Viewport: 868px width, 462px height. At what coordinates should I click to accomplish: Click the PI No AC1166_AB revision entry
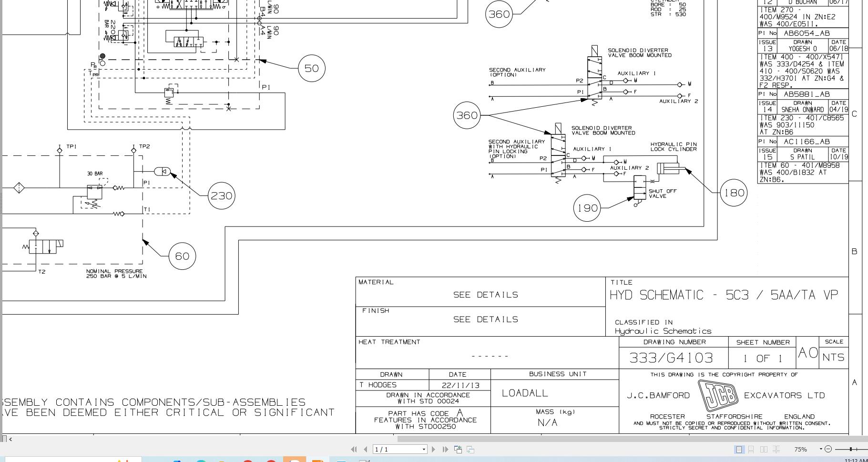tap(803, 142)
